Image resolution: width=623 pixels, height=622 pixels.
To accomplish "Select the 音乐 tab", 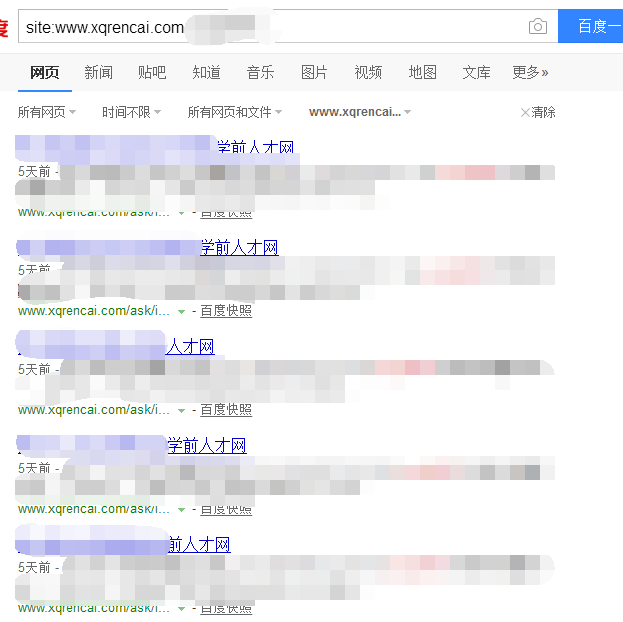I will coord(260,72).
